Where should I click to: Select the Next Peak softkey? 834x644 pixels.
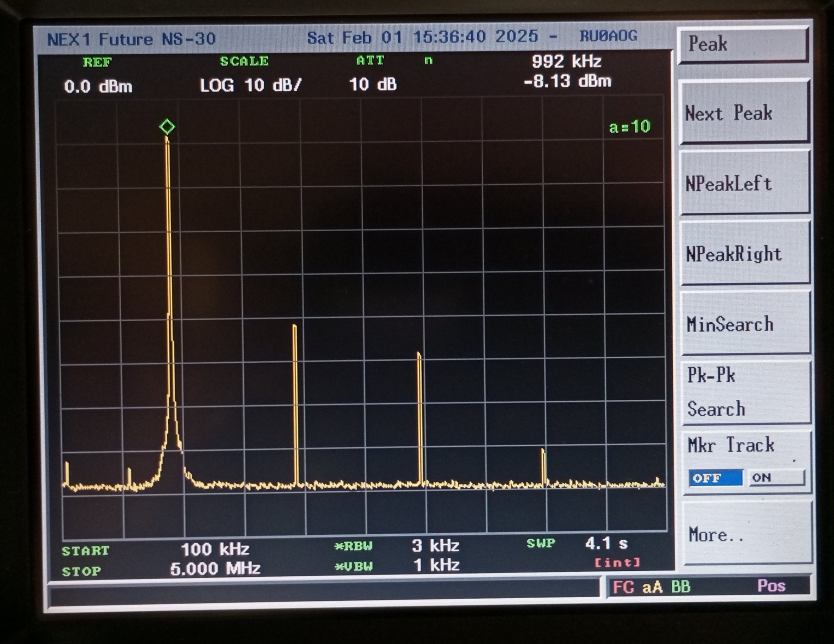coord(744,113)
